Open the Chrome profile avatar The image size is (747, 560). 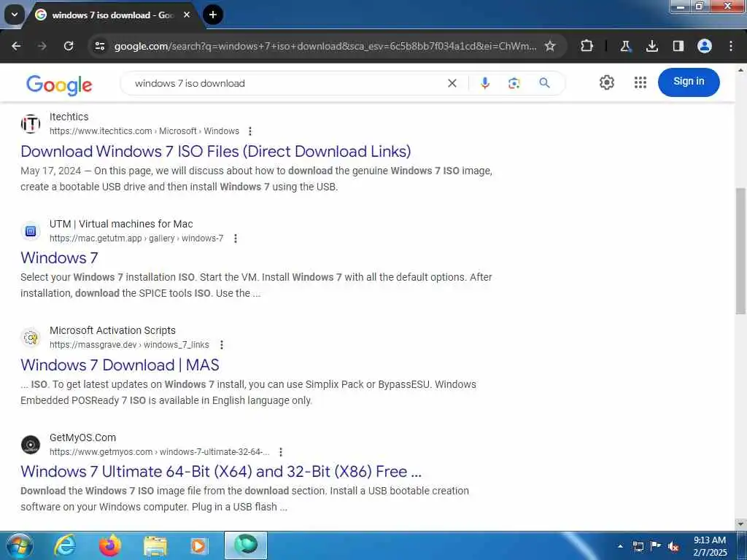coord(705,46)
